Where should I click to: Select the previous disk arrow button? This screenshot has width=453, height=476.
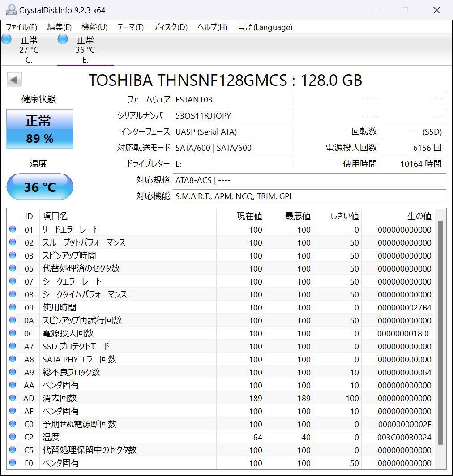(14, 80)
